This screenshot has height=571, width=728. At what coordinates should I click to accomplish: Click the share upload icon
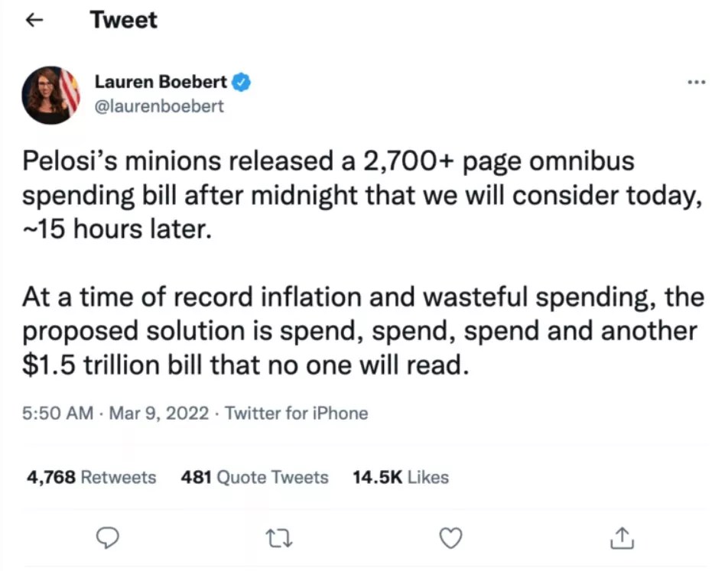click(x=622, y=538)
